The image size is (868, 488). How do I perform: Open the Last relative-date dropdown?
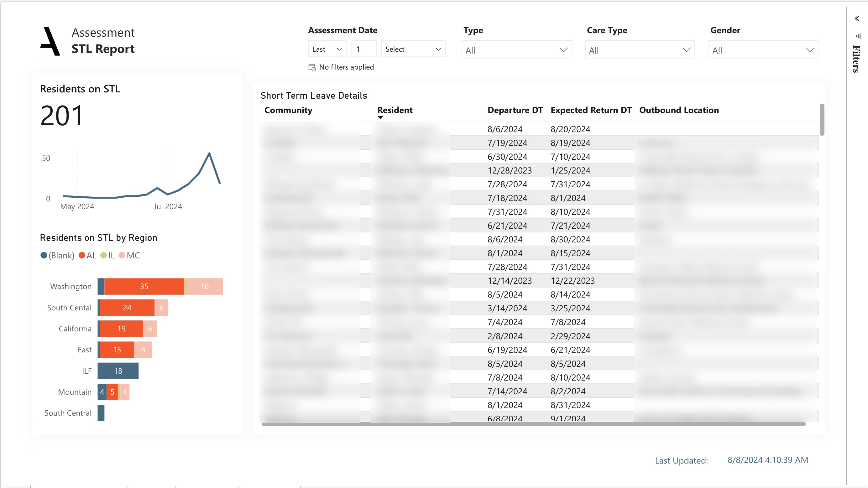[327, 49]
